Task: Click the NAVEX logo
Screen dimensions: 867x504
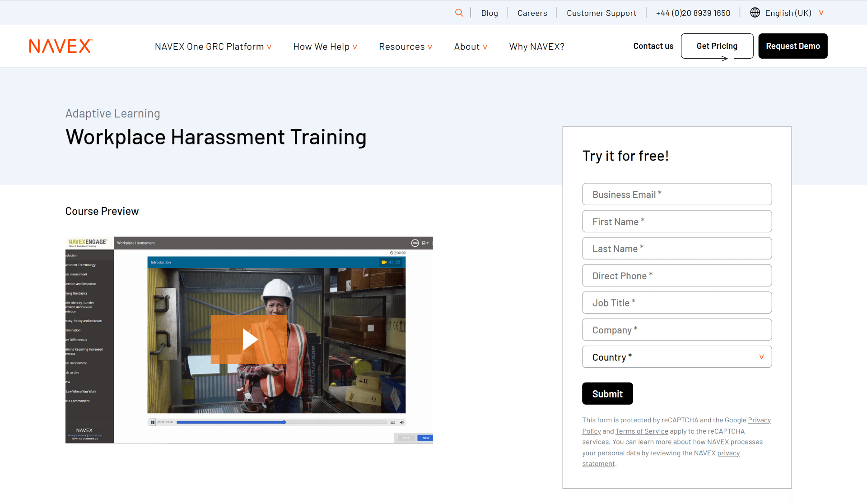Action: [61, 46]
